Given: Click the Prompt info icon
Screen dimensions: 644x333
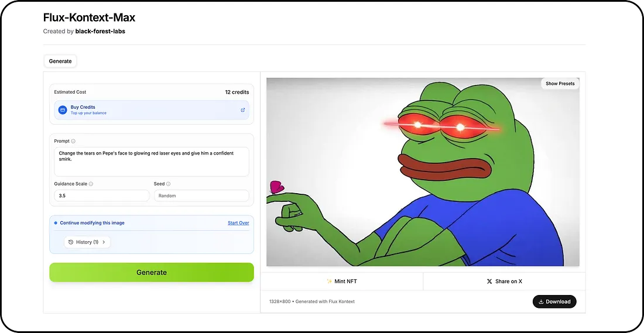Looking at the screenshot, I should [x=73, y=141].
